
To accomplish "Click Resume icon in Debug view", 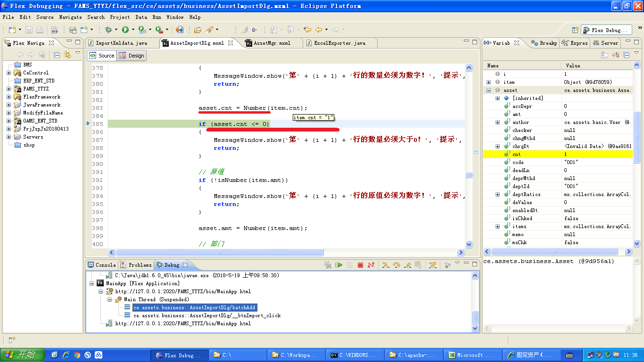I will click(339, 265).
